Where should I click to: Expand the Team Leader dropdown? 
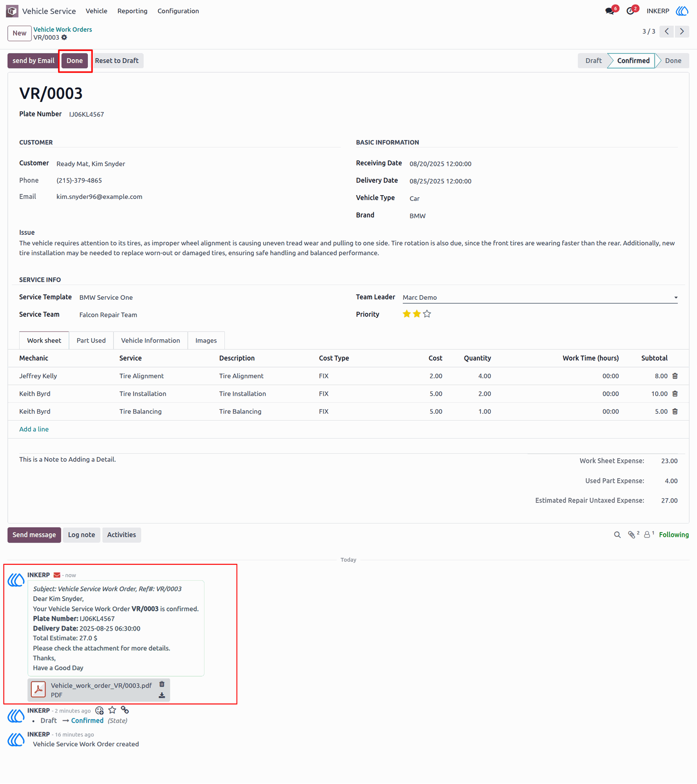676,298
